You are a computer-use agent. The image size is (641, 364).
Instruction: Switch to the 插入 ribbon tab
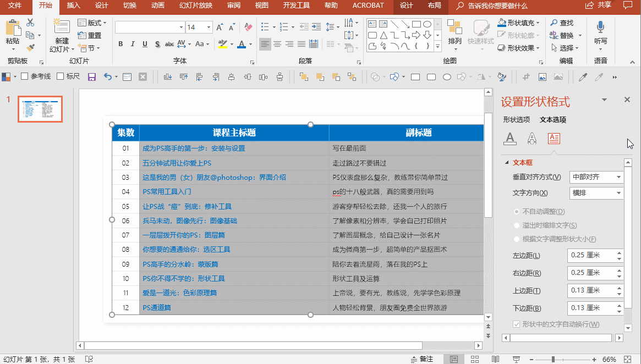[x=73, y=5]
